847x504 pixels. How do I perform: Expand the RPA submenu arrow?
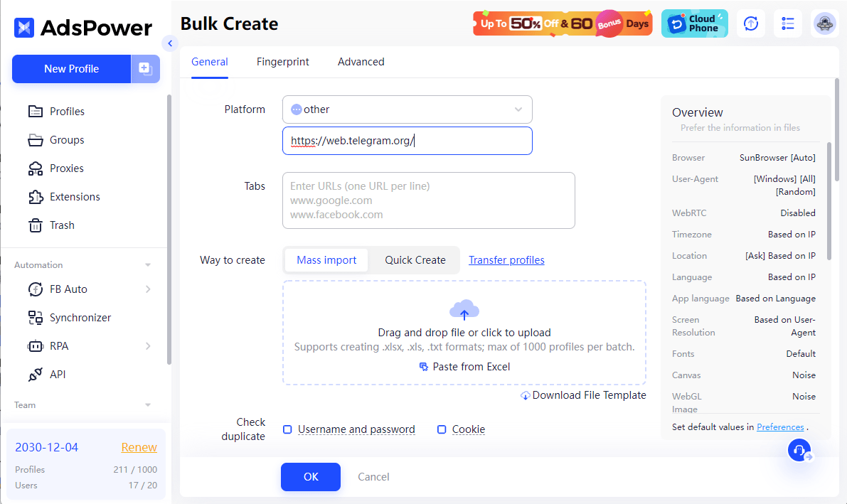coord(148,345)
